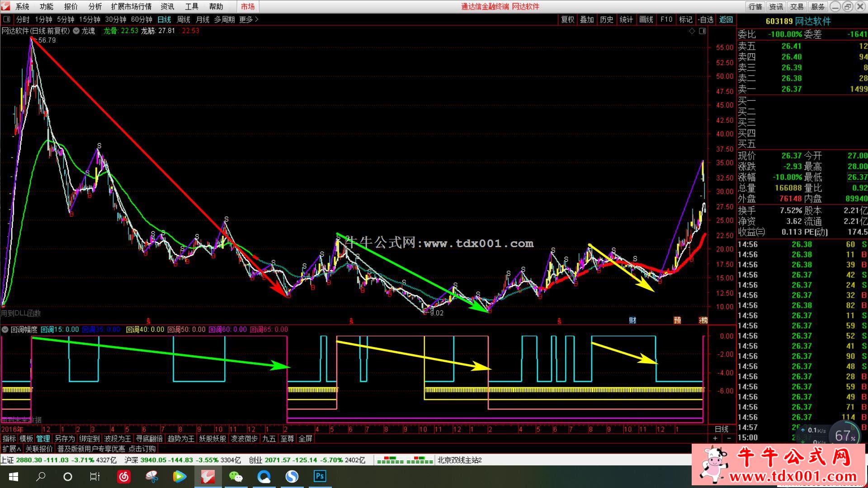Click the 财 marker on chart

pyautogui.click(x=632, y=320)
